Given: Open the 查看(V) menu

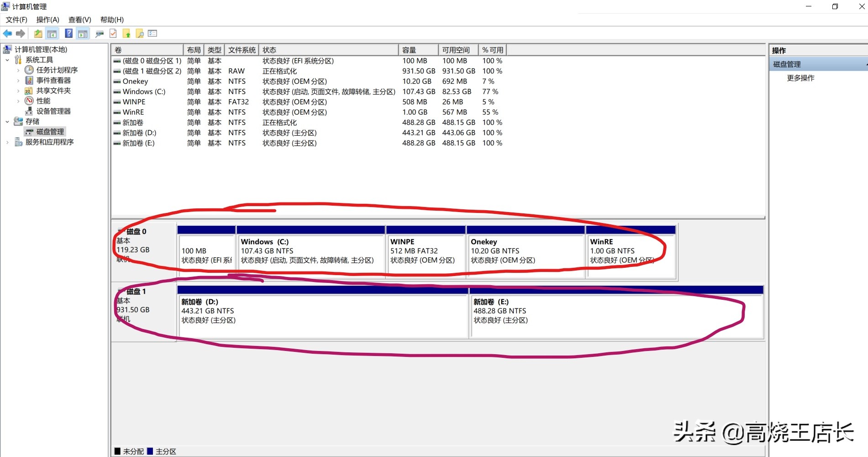Looking at the screenshot, I should [x=80, y=20].
